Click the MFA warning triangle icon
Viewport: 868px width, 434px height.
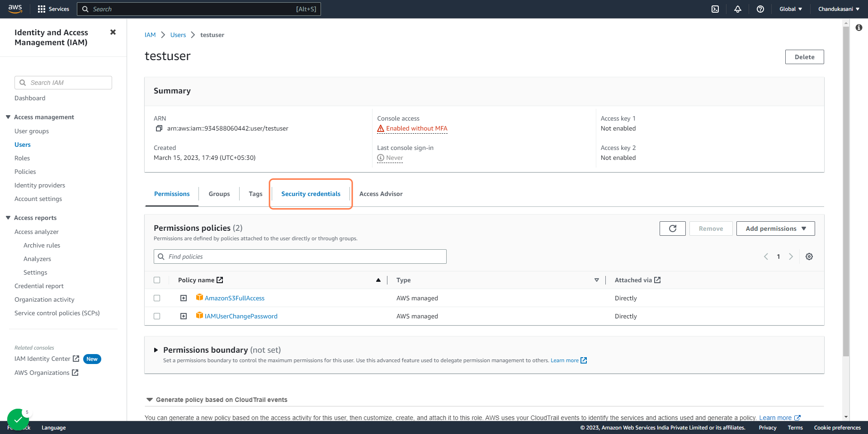pos(381,129)
